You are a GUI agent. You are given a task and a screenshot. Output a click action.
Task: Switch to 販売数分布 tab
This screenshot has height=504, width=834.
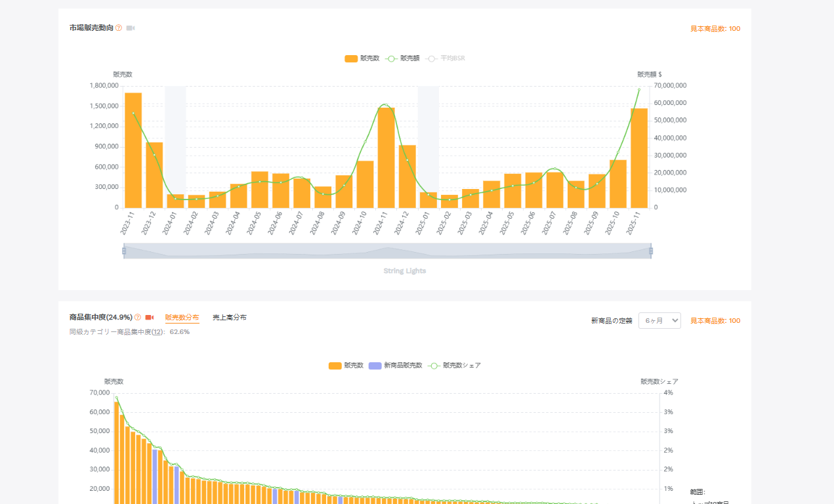182,318
